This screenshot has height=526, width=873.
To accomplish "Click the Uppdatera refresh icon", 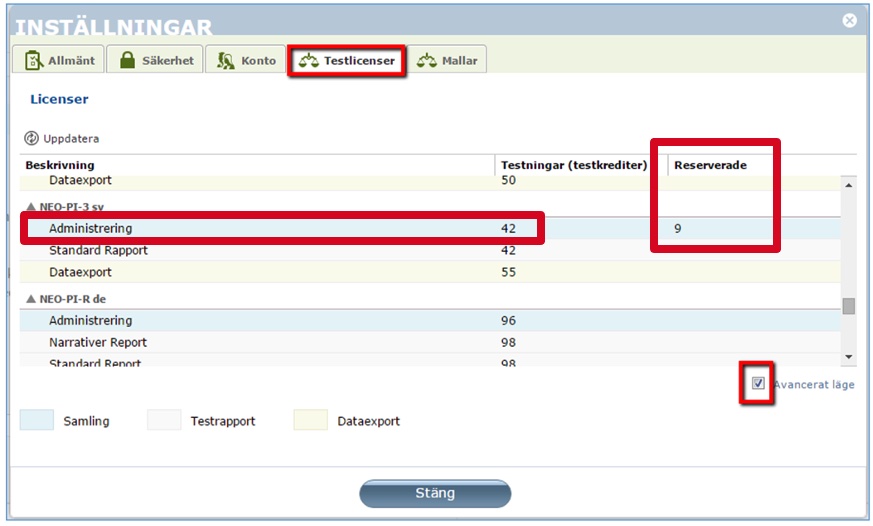I will [31, 139].
